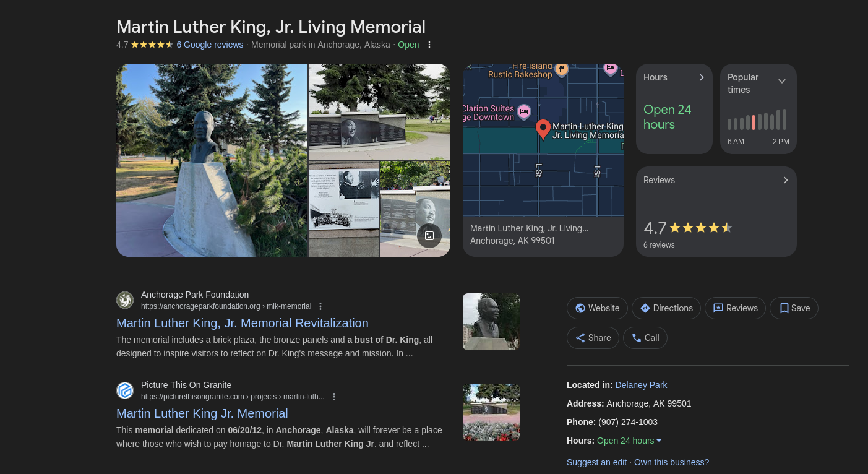868x474 pixels.
Task: Click Picture This On Granite favicon
Action: (125, 390)
